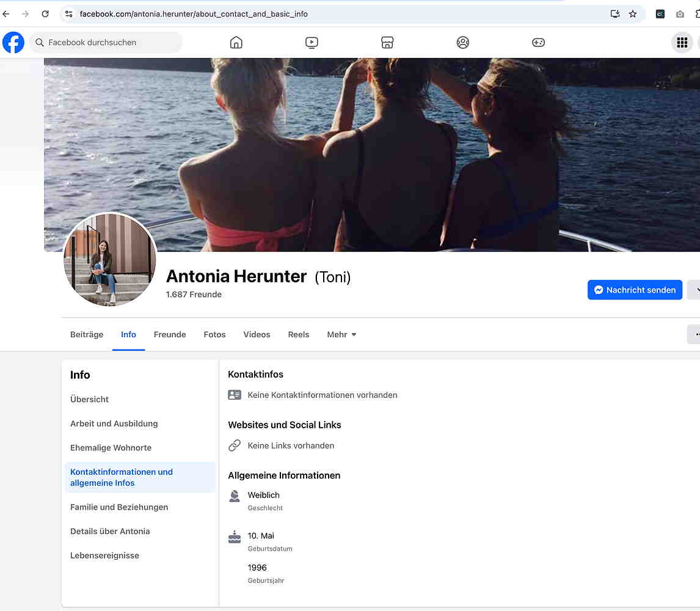This screenshot has width=700, height=611.
Task: Bookmark this page with the star icon
Action: click(633, 14)
